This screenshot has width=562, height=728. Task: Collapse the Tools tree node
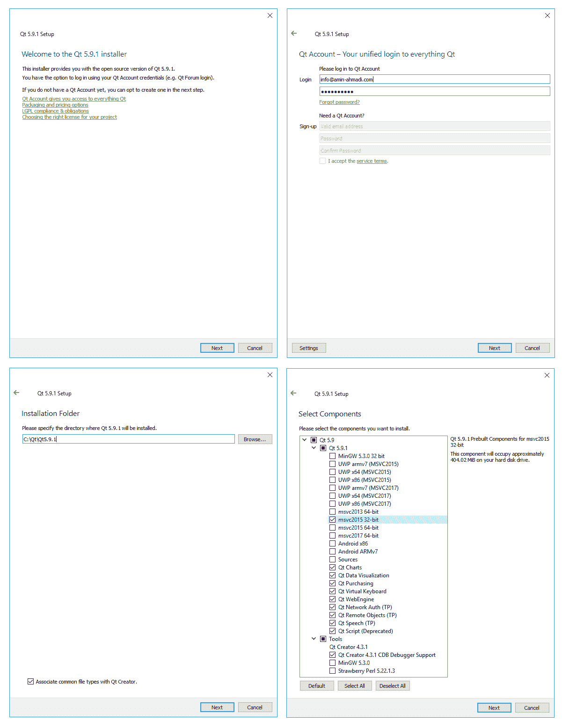(x=314, y=639)
